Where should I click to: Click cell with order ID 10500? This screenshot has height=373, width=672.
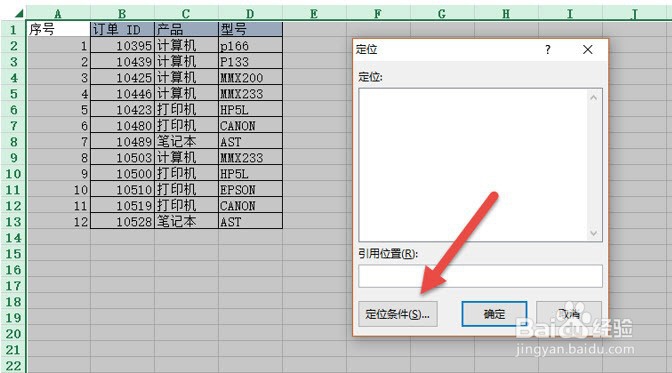coord(122,174)
